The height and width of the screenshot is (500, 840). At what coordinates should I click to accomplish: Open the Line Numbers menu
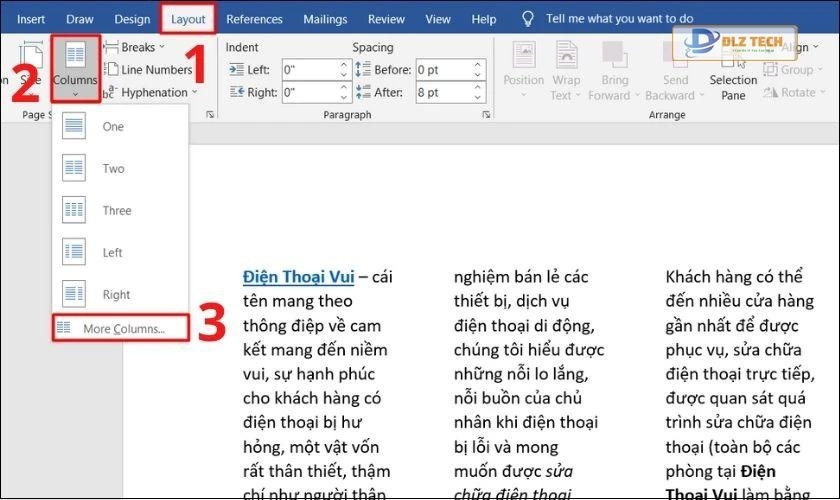pos(156,70)
